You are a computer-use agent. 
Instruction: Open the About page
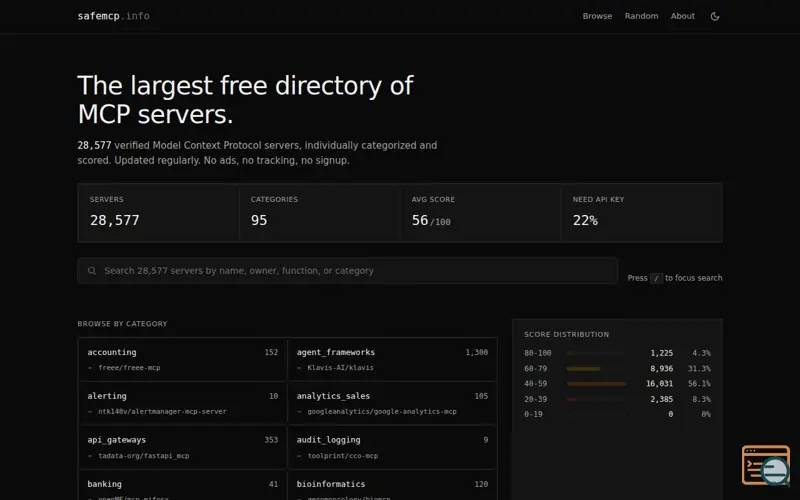pos(683,16)
